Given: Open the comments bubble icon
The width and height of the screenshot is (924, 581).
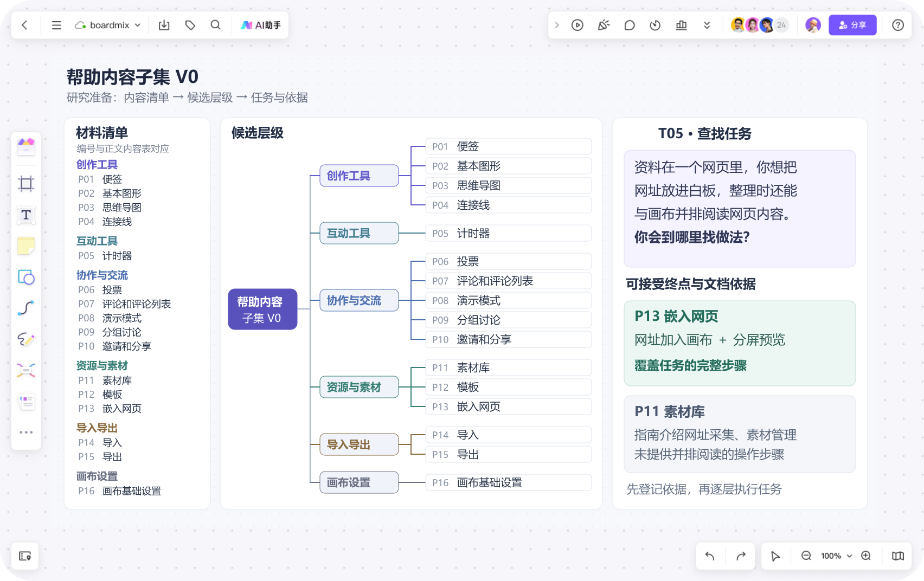Looking at the screenshot, I should coord(630,25).
